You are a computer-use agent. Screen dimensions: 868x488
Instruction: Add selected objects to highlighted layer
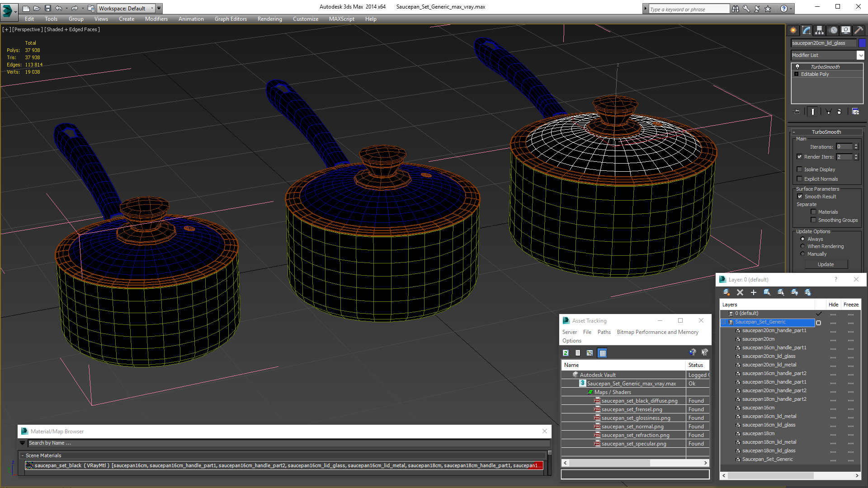(753, 292)
